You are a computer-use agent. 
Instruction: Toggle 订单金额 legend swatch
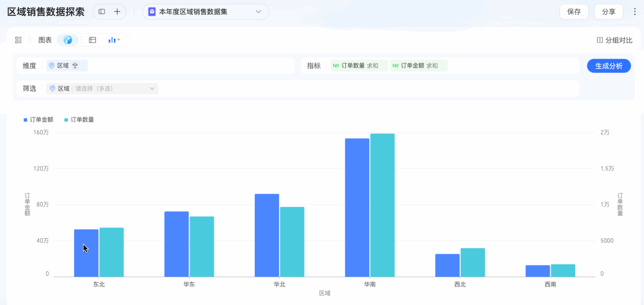tap(25, 119)
